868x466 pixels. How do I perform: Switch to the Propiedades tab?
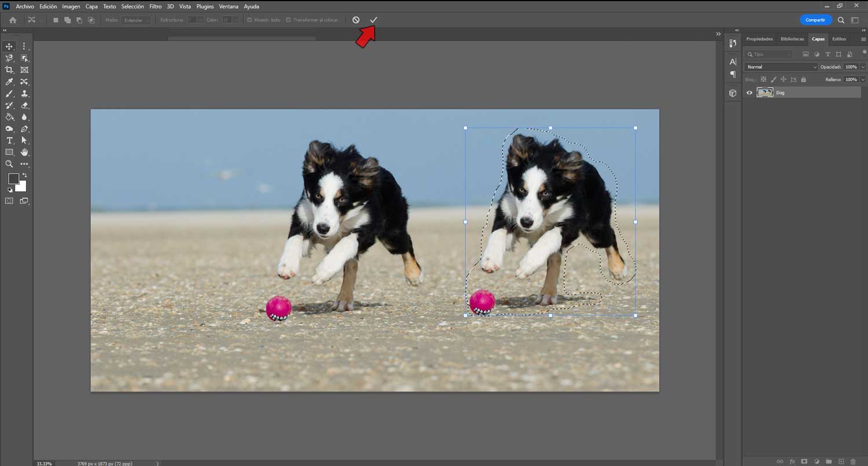tap(759, 39)
